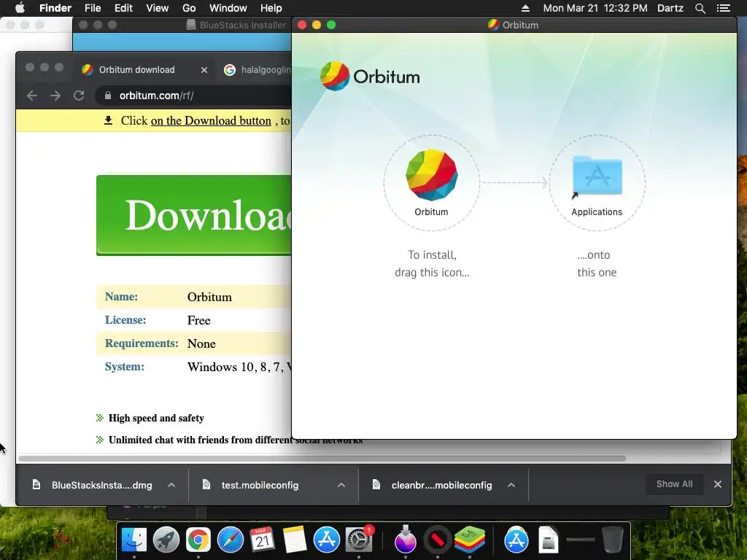Switch to halalgoogling Chrome tab

click(x=258, y=69)
